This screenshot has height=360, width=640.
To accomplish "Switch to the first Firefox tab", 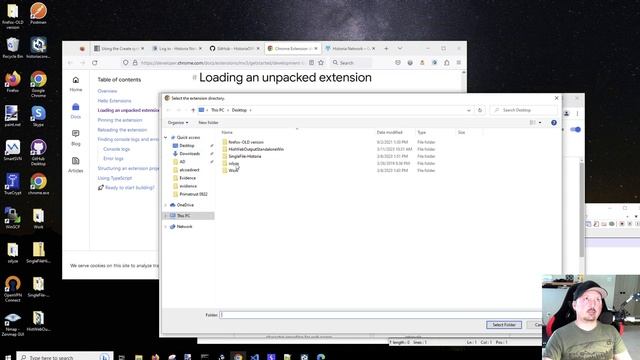I will pyautogui.click(x=119, y=49).
